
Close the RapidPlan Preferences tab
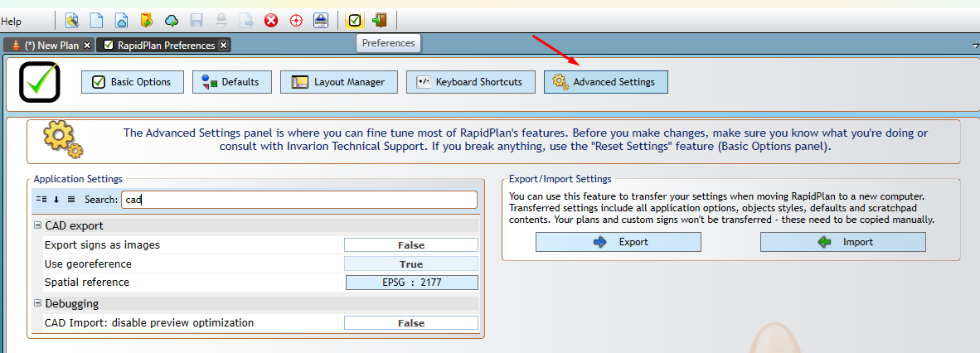[223, 45]
